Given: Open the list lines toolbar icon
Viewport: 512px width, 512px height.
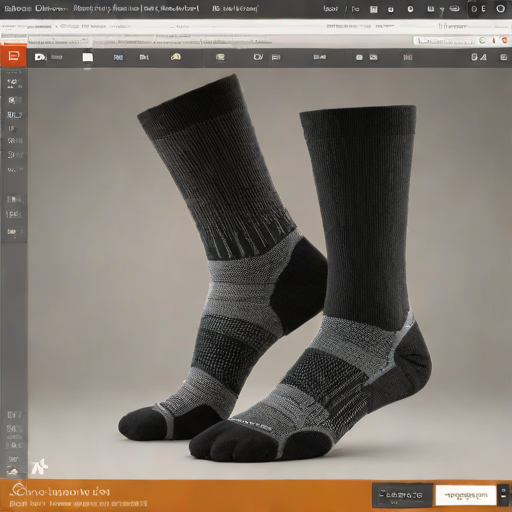Looking at the screenshot, I should coord(276,58).
